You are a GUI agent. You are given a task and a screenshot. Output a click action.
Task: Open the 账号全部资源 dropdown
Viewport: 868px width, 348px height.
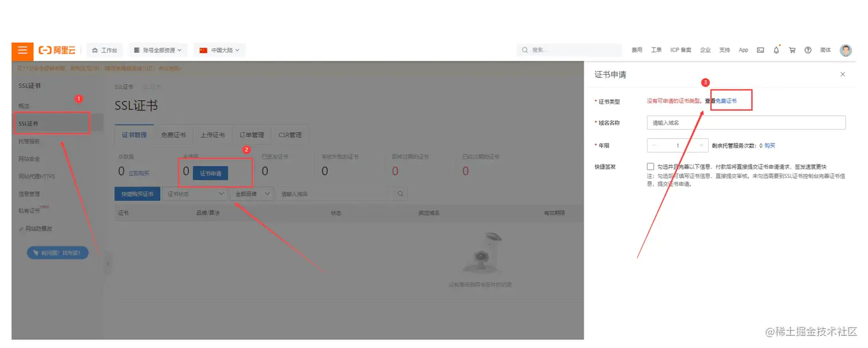(158, 50)
